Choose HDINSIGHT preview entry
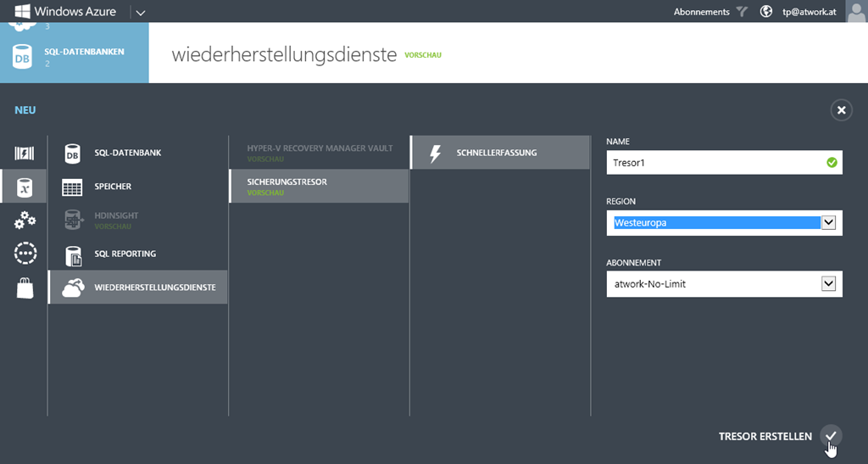This screenshot has width=868, height=464. [x=138, y=220]
